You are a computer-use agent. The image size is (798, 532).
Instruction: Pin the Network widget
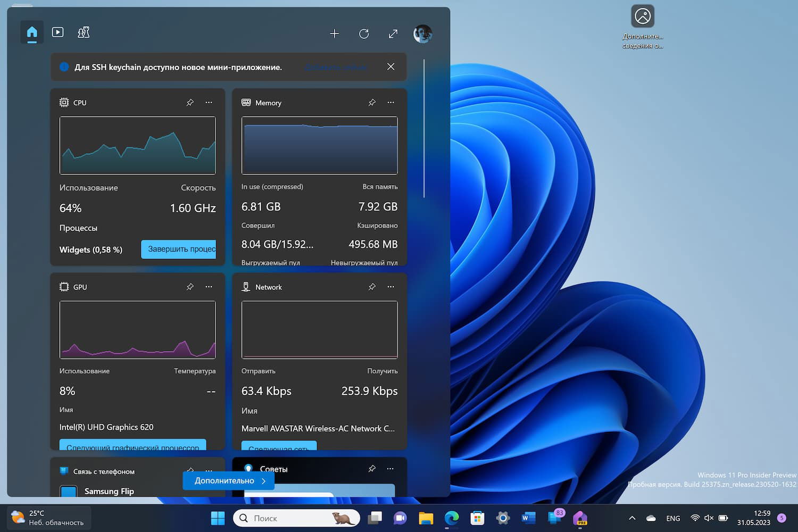click(x=372, y=287)
